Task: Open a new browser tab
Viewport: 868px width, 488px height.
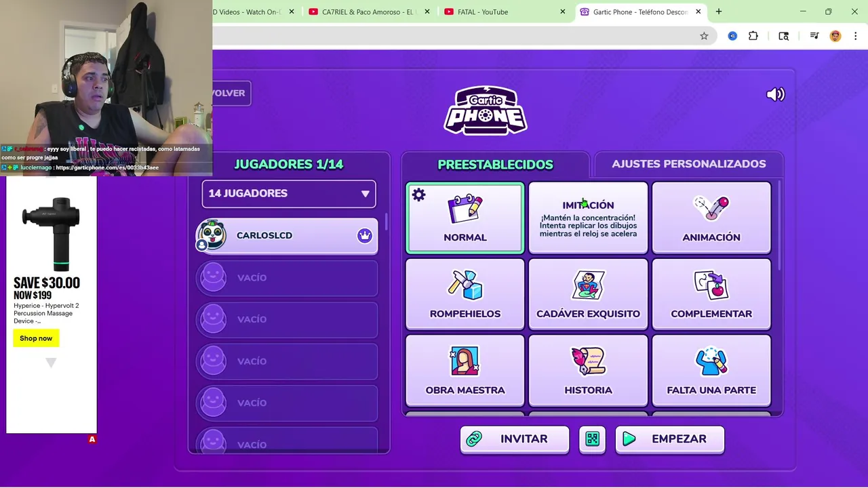Action: point(719,12)
